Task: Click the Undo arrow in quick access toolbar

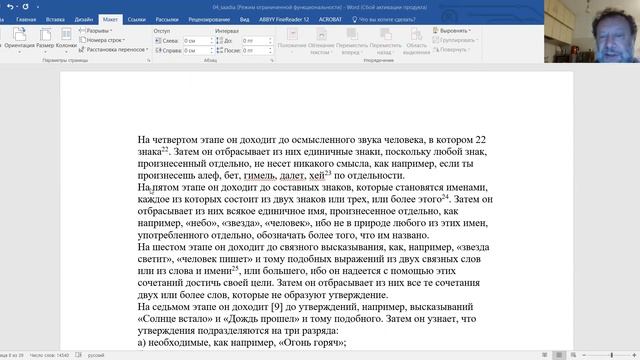Action: tap(10, 7)
